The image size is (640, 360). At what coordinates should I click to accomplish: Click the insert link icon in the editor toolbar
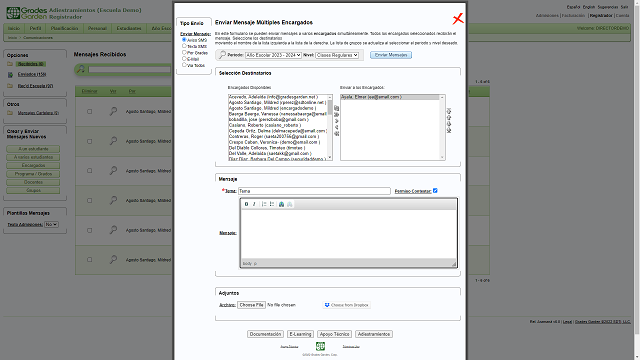(281, 204)
